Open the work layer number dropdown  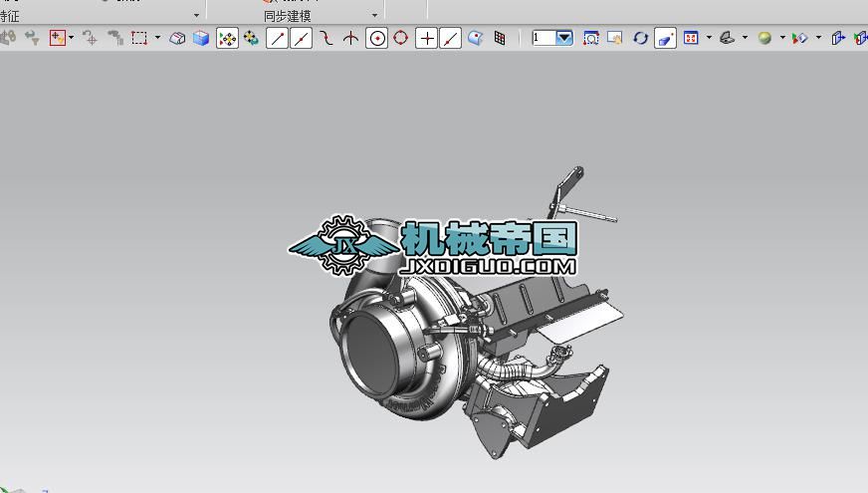[564, 38]
